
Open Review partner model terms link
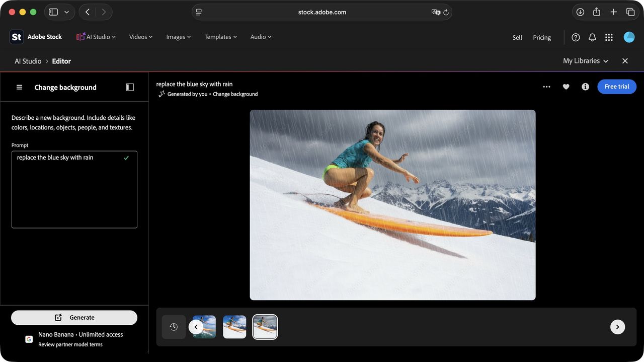click(70, 345)
